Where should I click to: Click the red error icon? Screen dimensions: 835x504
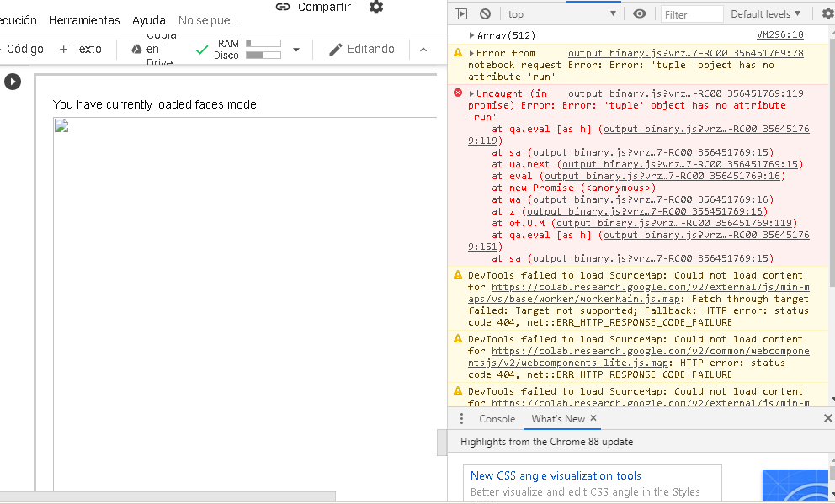pyautogui.click(x=458, y=93)
